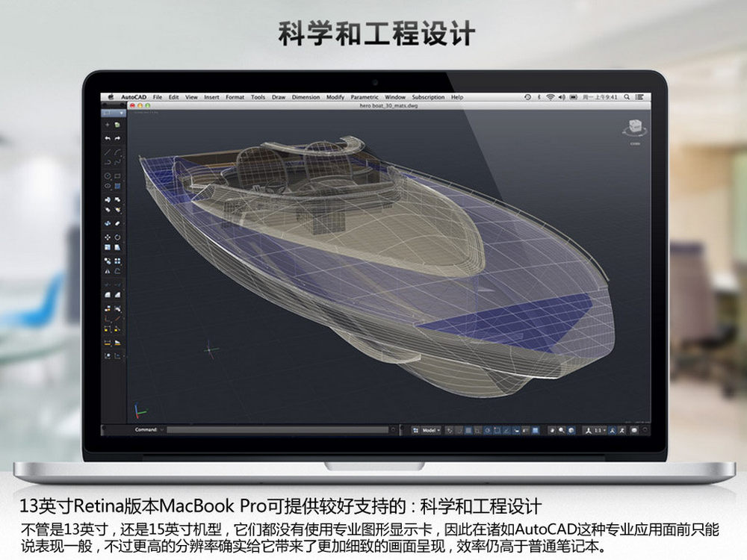Image resolution: width=747 pixels, height=560 pixels.
Task: Select the Mirror tool
Action: pyautogui.click(x=108, y=272)
